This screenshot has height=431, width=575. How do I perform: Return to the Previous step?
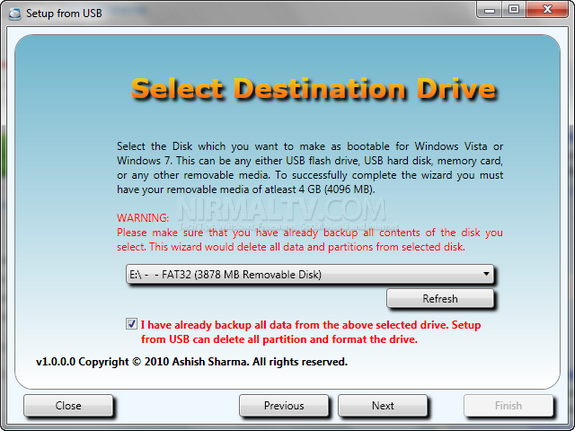pos(284,405)
